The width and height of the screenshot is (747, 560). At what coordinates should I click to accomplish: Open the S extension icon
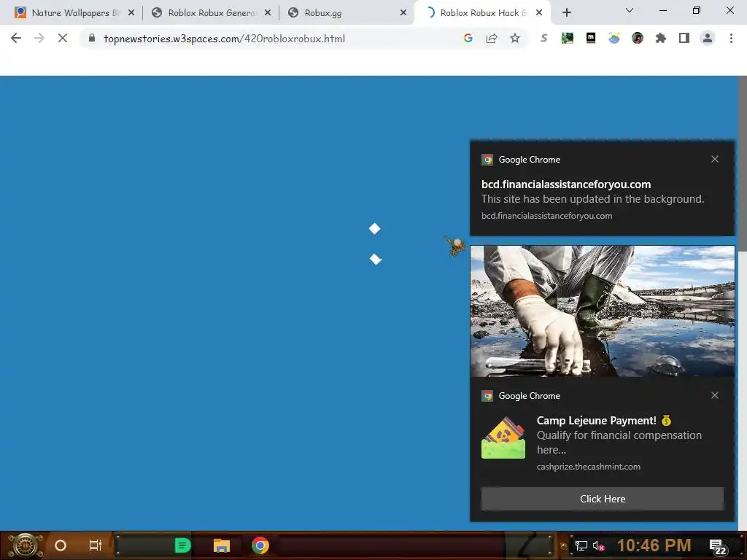(543, 38)
